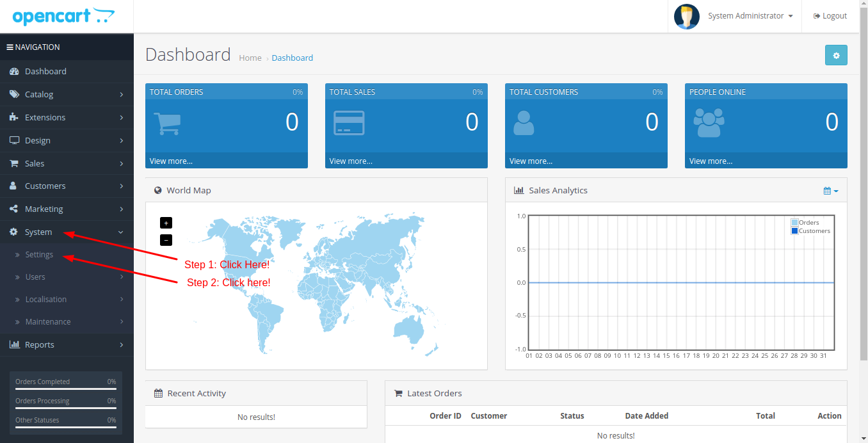Zoom out on the world map
Viewport: 868px width, 443px height.
tap(166, 240)
